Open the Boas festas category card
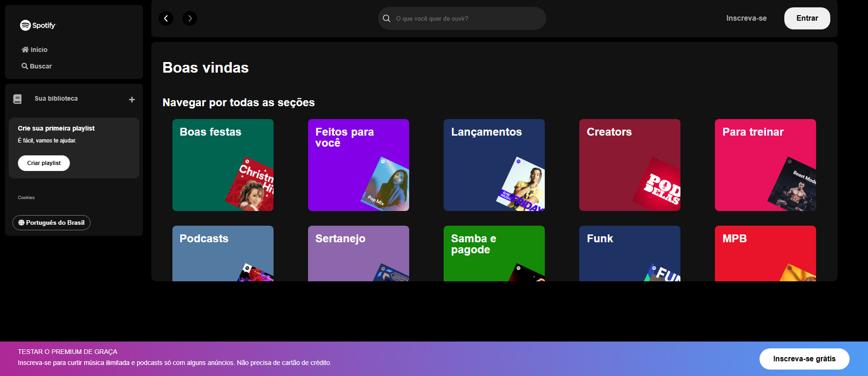Viewport: 868px width, 376px height. pyautogui.click(x=223, y=165)
